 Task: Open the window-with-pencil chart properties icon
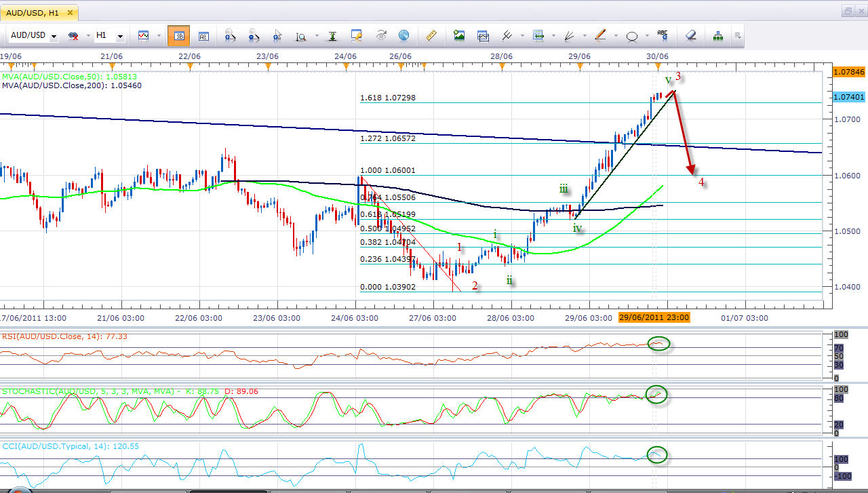357,35
